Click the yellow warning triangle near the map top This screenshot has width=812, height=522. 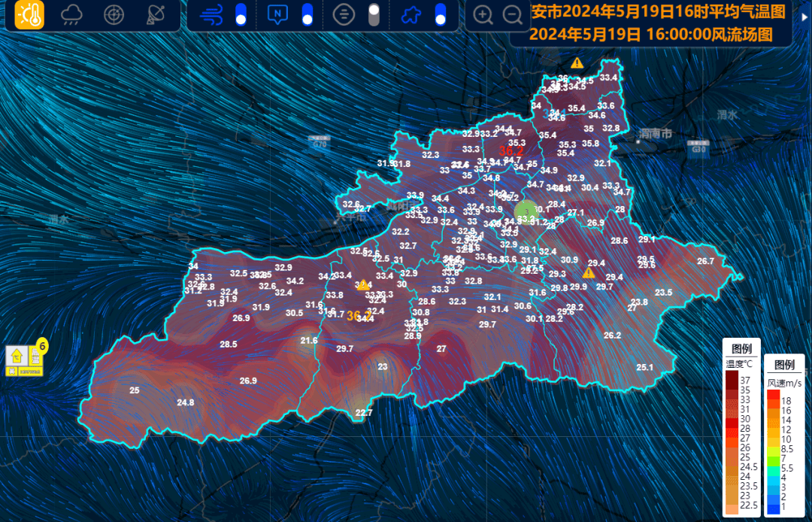coord(576,63)
